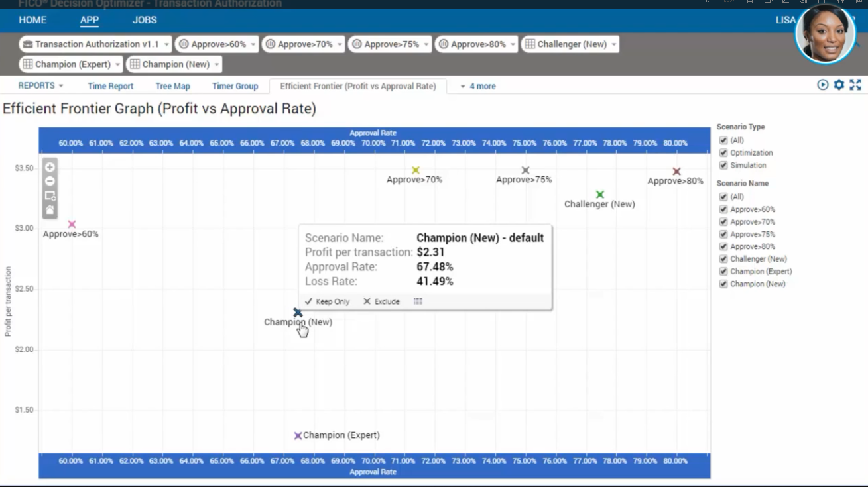Expand report to fullscreen icon

point(855,85)
